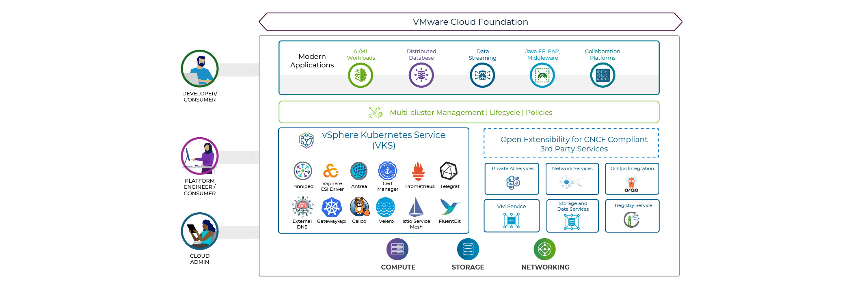Click the Private AI Services icon
The width and height of the screenshot is (868, 289).
pyautogui.click(x=513, y=183)
